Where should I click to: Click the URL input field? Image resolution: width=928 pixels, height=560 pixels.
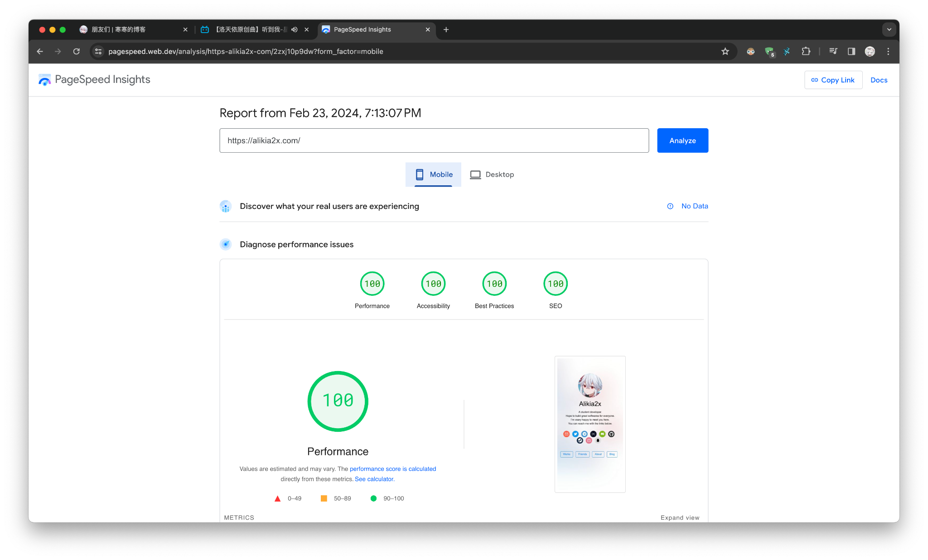[x=434, y=140]
